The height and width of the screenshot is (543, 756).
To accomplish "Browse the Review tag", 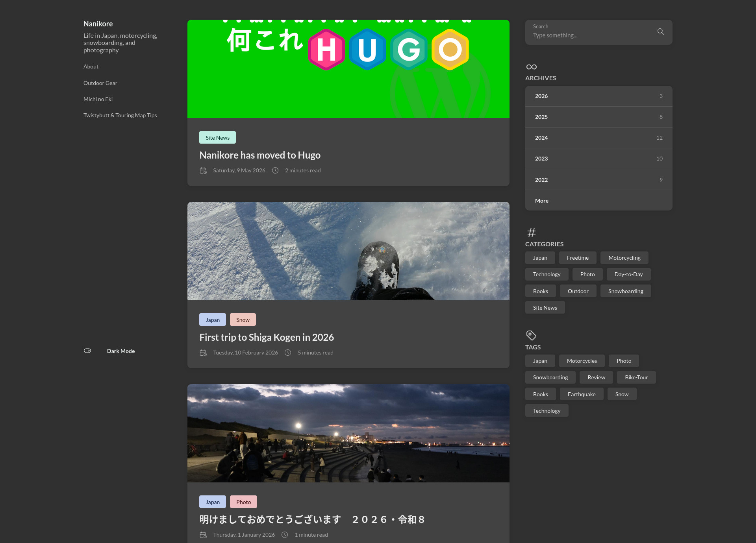I will (x=597, y=377).
